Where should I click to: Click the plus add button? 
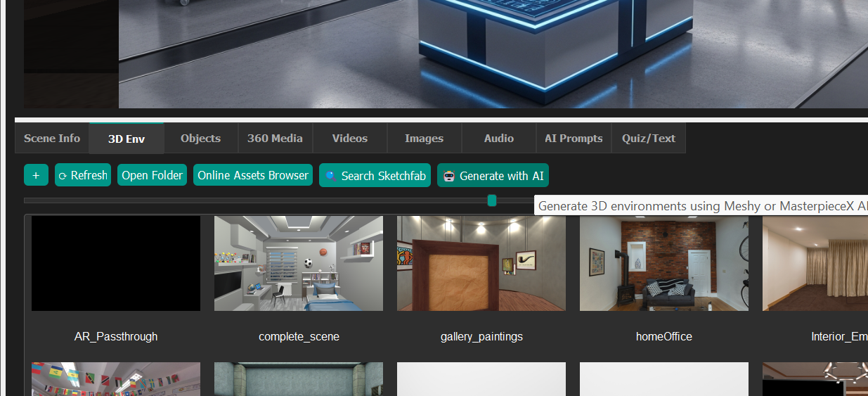(36, 175)
